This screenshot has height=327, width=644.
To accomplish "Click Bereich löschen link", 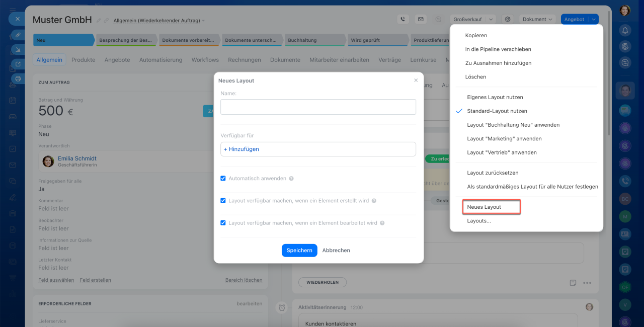I will pyautogui.click(x=244, y=280).
